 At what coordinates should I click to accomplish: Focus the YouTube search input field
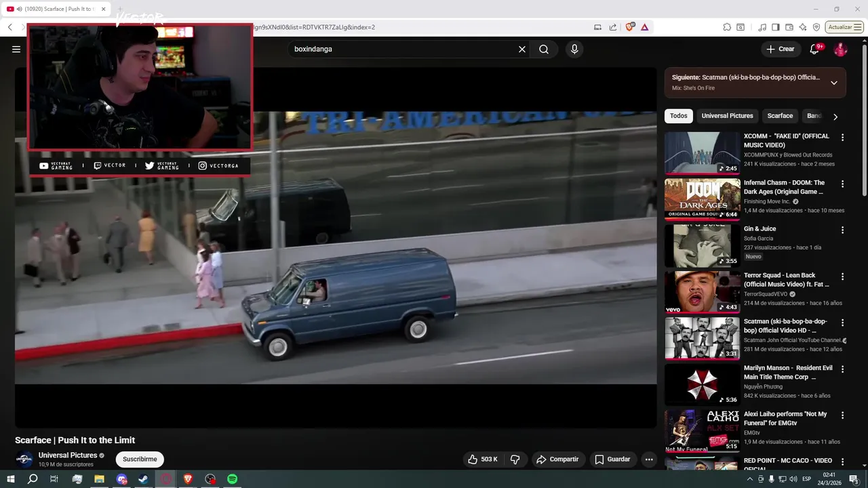403,49
